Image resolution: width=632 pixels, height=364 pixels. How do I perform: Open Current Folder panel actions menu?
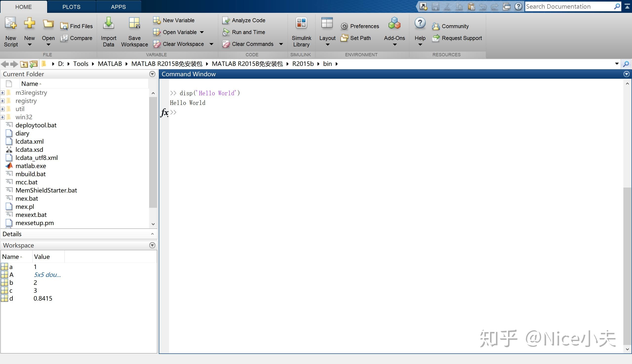152,74
